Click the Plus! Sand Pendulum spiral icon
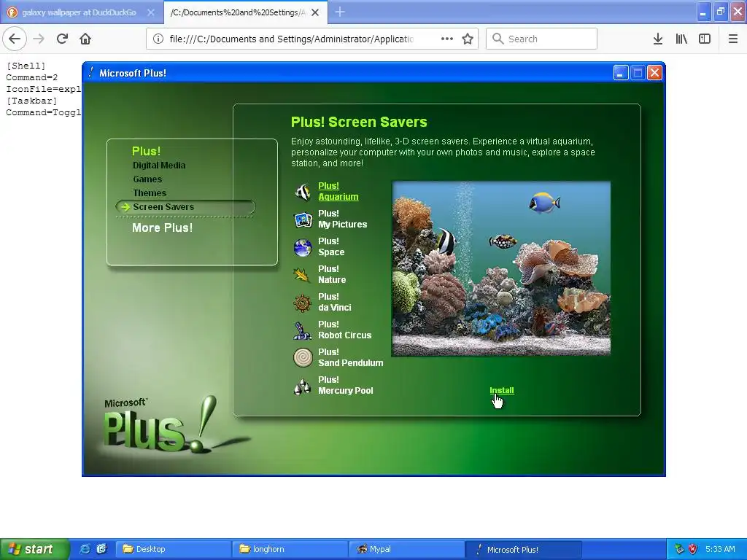The height and width of the screenshot is (560, 747). [303, 357]
